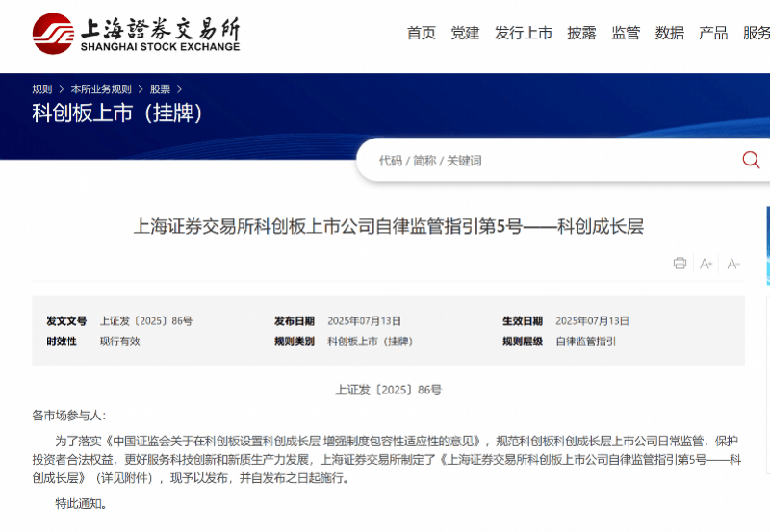Click the red magnifier search icon
This screenshot has width=770, height=532.
click(751, 160)
